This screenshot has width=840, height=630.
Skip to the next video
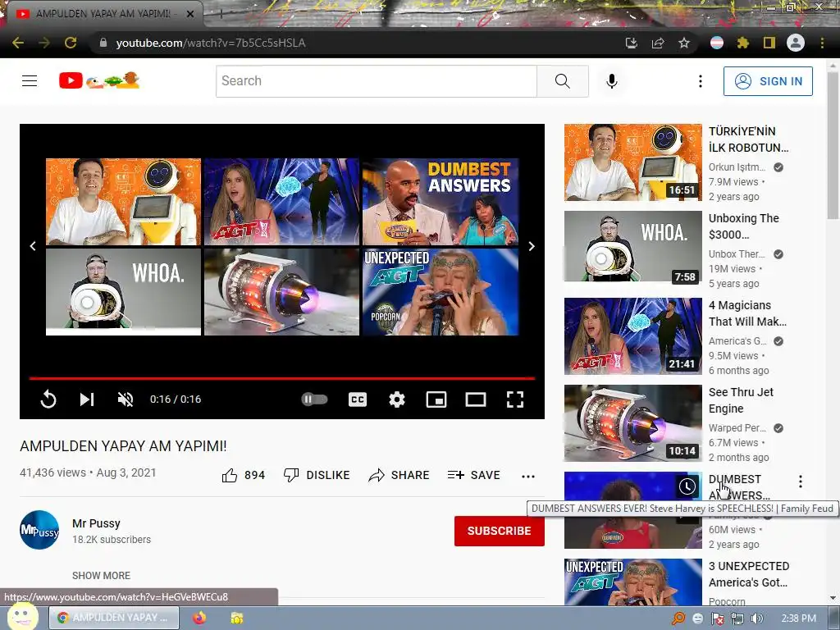pyautogui.click(x=87, y=399)
